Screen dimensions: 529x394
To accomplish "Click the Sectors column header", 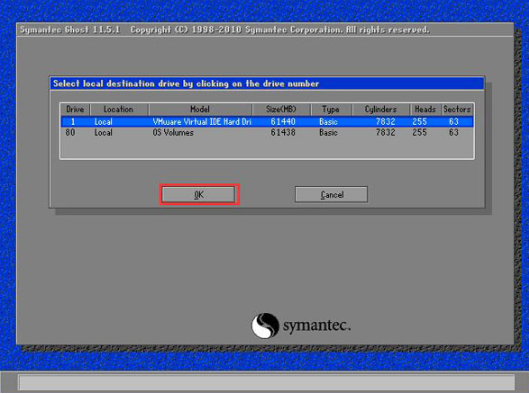I will click(x=457, y=109).
